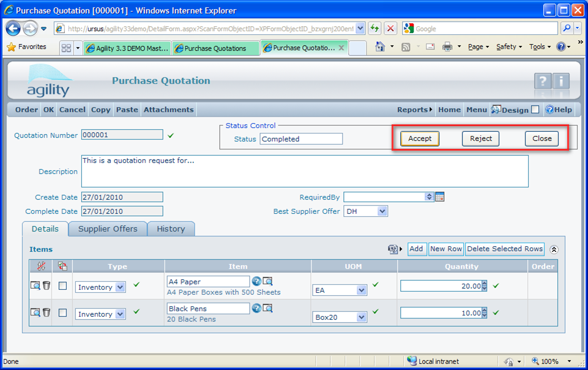This screenshot has height=370, width=588.
Task: Collapse the Items section with chevron button
Action: pyautogui.click(x=554, y=249)
